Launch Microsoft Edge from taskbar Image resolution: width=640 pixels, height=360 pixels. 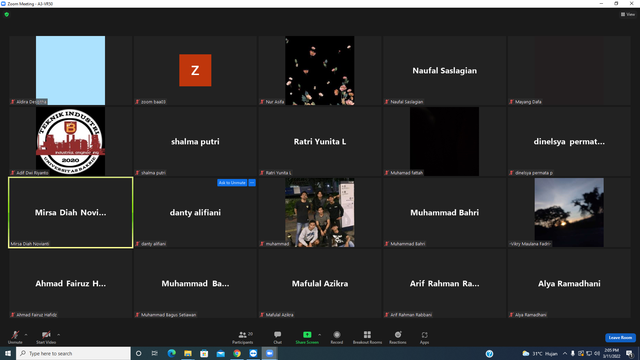(171, 353)
